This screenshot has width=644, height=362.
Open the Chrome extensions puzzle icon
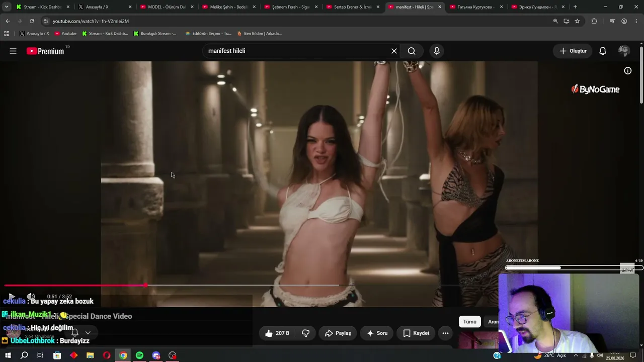(594, 21)
